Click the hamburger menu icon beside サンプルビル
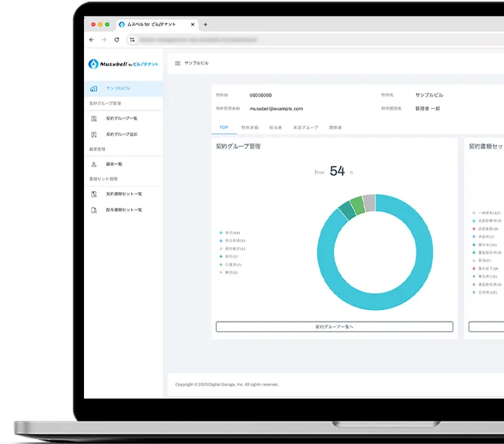504x444 pixels. [177, 64]
